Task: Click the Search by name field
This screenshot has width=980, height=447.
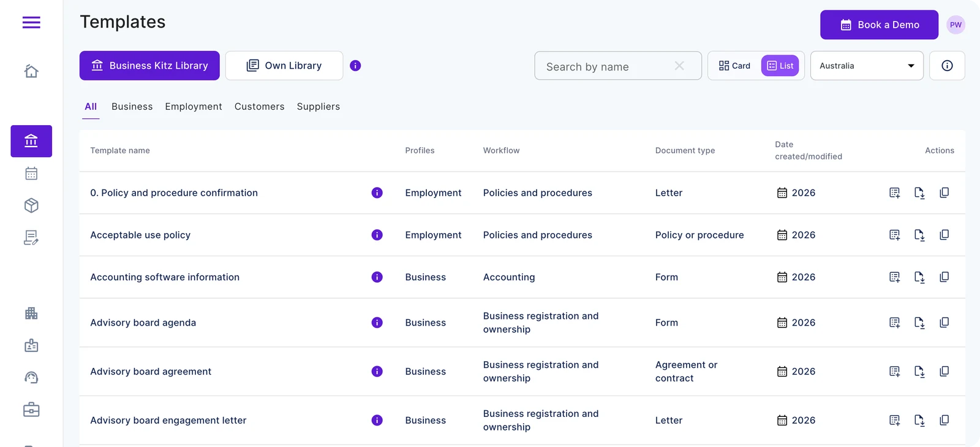Action: pyautogui.click(x=617, y=66)
